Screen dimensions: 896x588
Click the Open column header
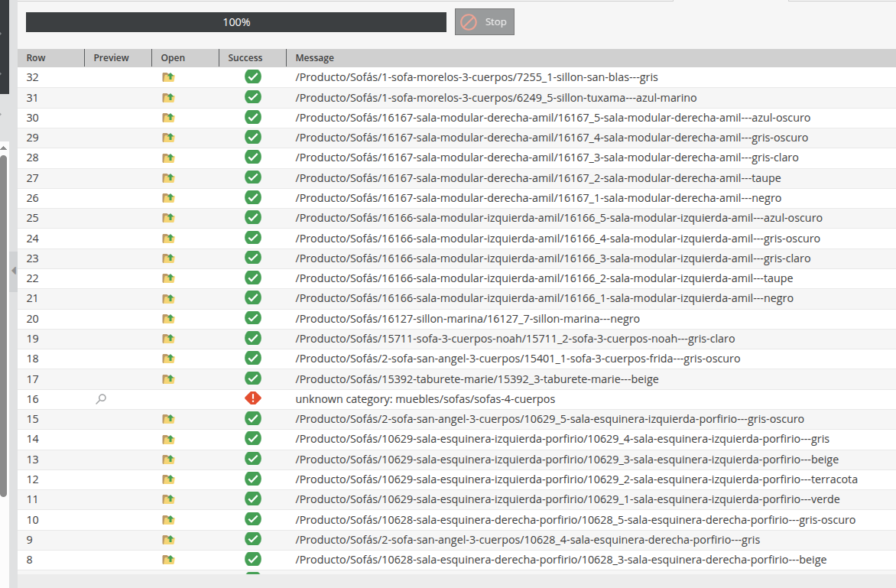(x=173, y=58)
